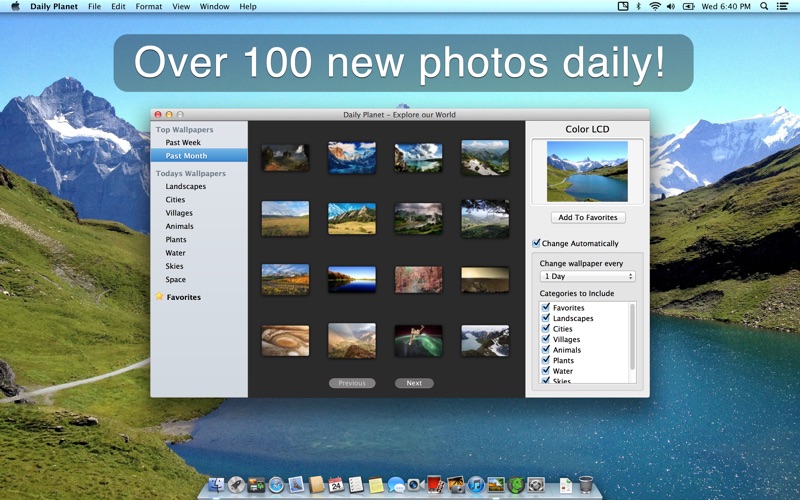Click the Color LCD wallpaper preview
The image size is (800, 500).
pyautogui.click(x=587, y=171)
